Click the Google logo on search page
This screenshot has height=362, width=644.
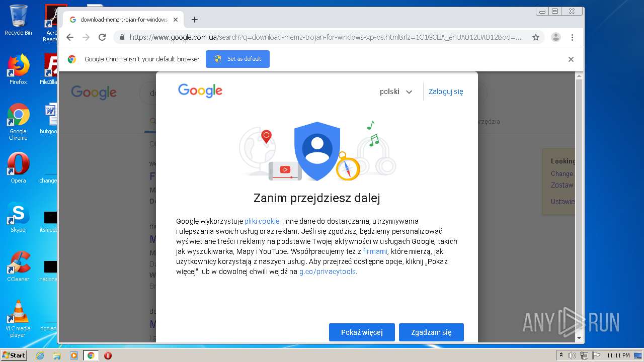coord(94,93)
